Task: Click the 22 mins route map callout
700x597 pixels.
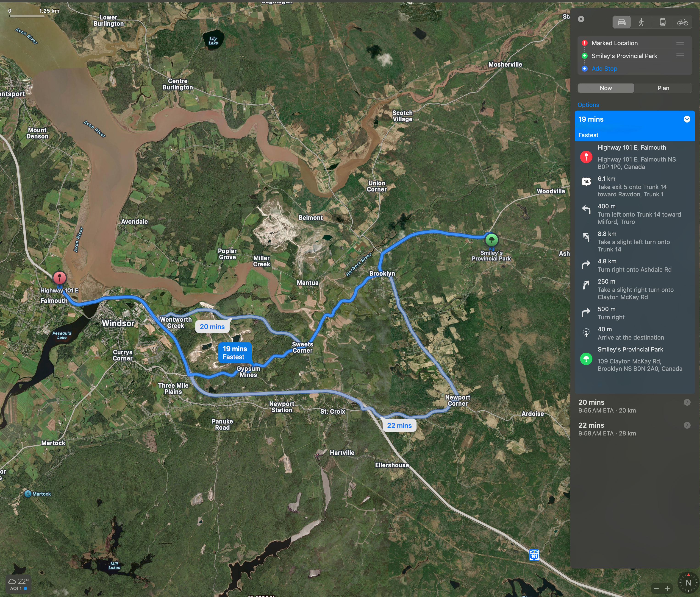Action: click(399, 425)
